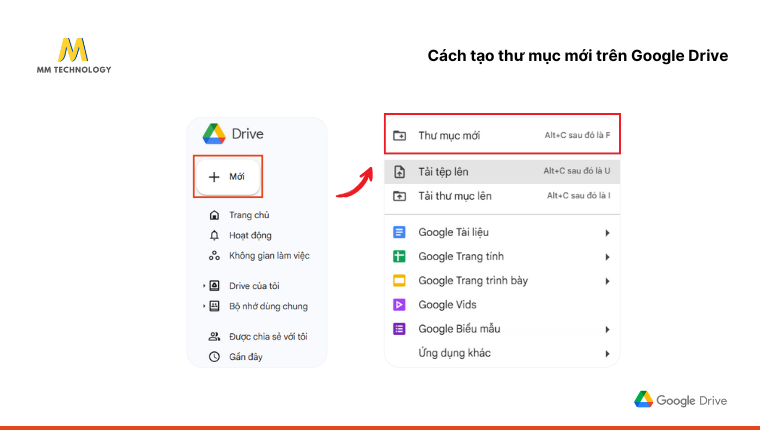This screenshot has width=760, height=430.
Task: Open submenu arrow beside Ứng dụng khác
Action: pos(607,354)
